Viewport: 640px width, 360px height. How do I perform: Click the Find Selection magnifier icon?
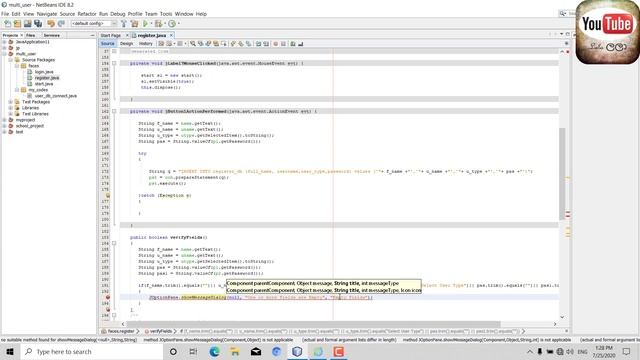(193, 44)
